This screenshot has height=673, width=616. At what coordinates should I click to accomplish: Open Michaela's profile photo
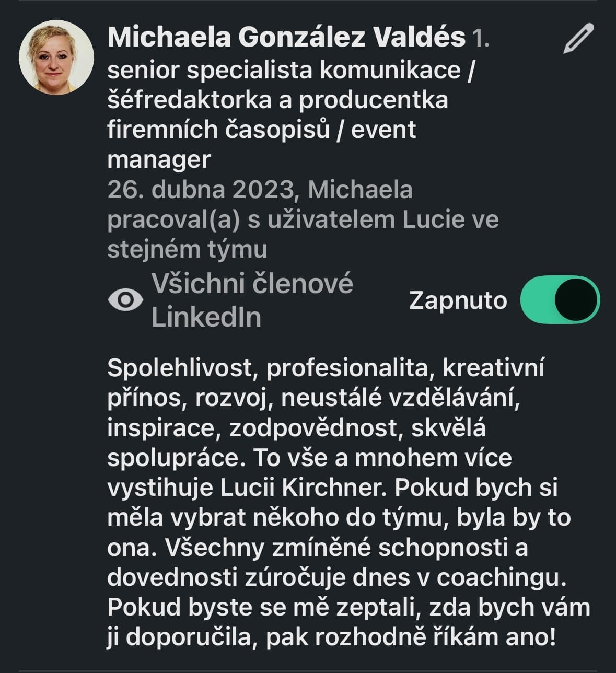pos(56,57)
